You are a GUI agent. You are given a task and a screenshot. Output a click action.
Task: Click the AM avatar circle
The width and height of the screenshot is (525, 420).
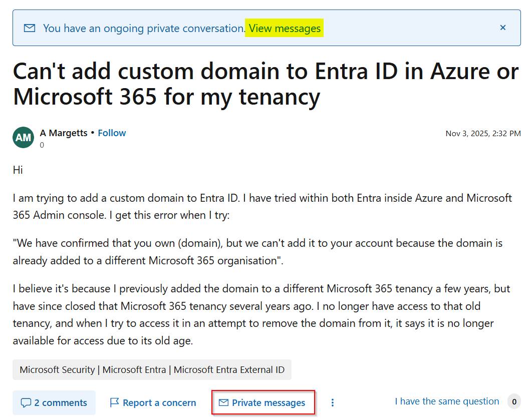pos(23,137)
